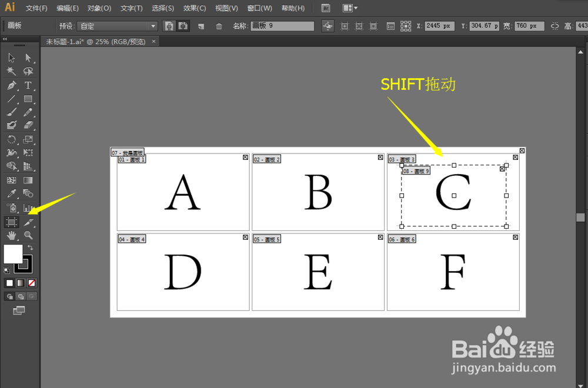588x388 pixels.
Task: Swap fill and stroke colors
Action: 31,247
